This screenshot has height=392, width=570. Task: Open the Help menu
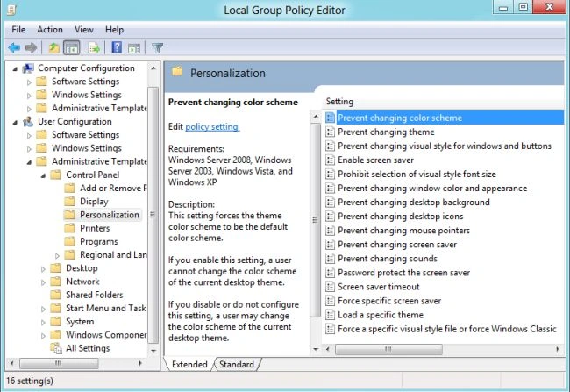point(115,30)
